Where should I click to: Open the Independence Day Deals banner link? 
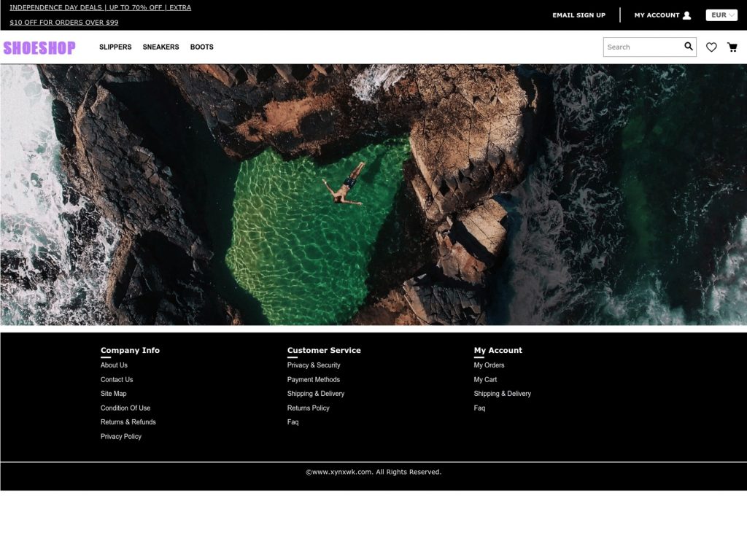point(100,8)
